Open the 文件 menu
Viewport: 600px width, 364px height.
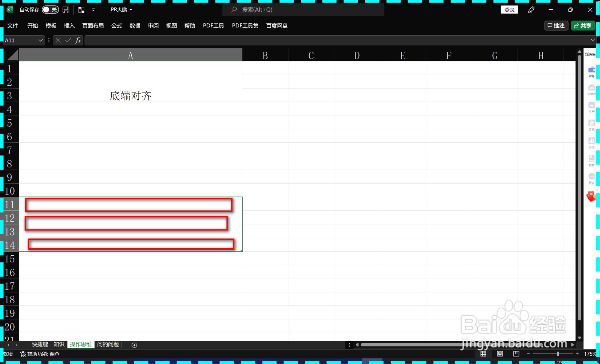[13, 25]
